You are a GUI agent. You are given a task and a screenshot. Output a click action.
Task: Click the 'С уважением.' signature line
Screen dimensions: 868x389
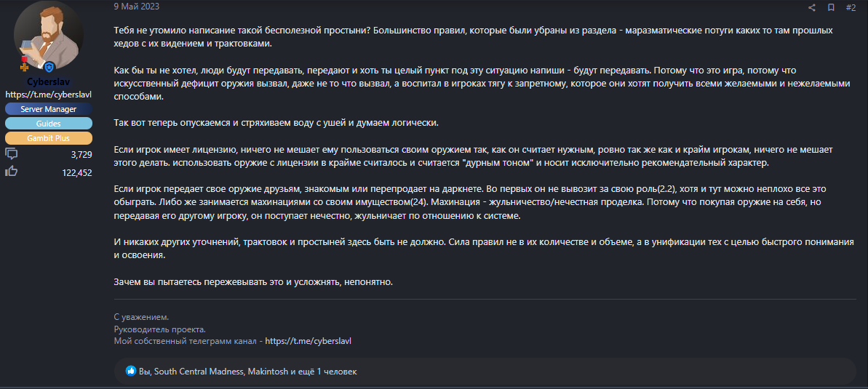(141, 317)
